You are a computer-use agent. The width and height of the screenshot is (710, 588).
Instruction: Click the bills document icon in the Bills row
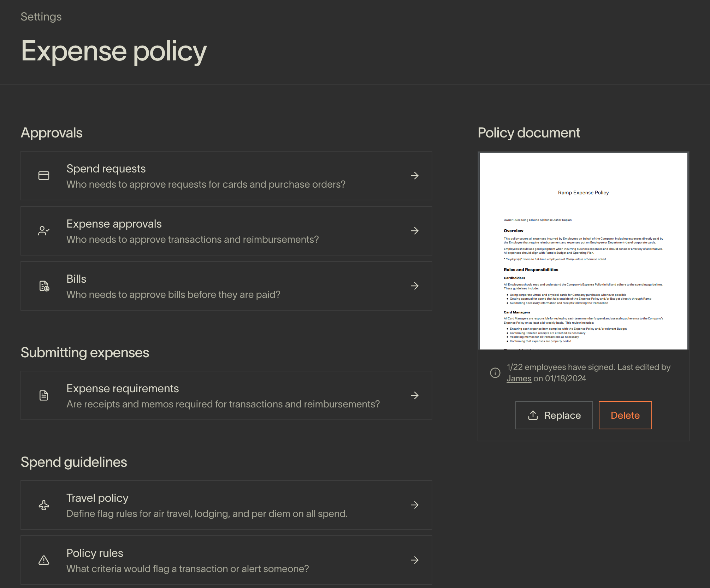(43, 286)
